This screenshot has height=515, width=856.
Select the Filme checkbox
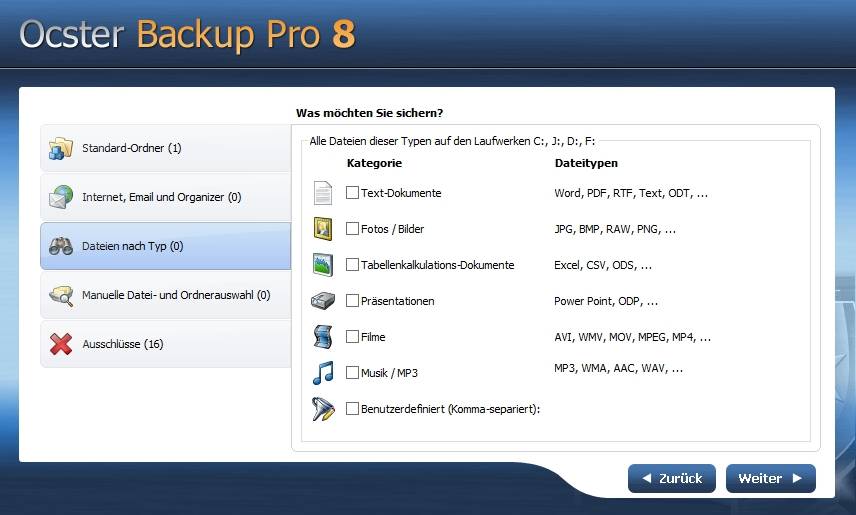[x=352, y=336]
